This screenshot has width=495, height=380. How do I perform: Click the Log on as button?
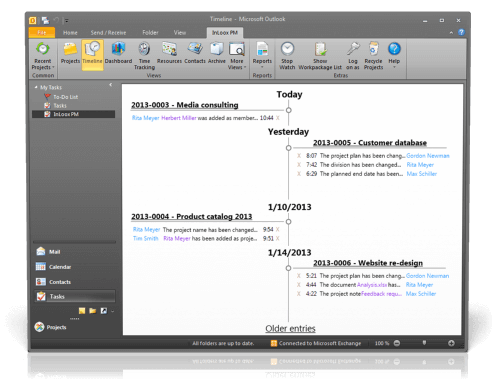tap(353, 56)
